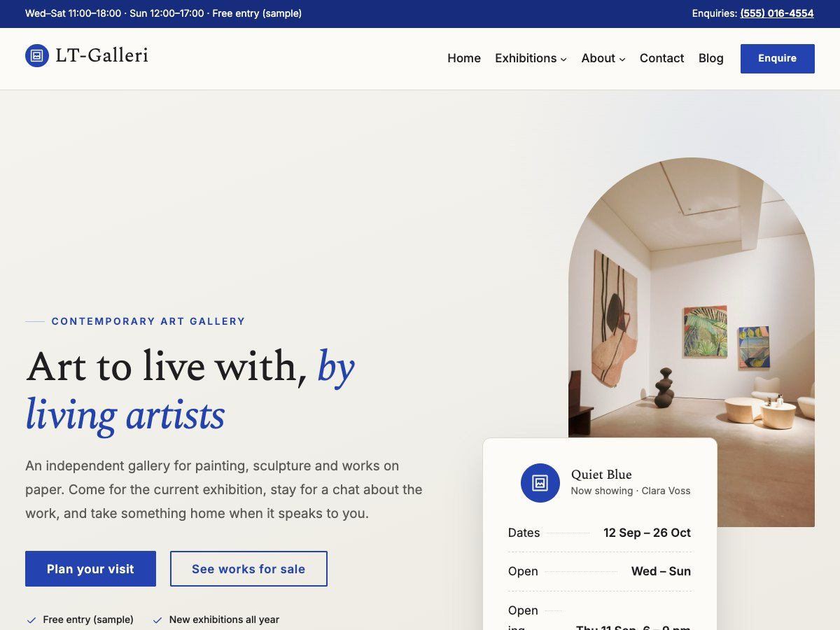The image size is (840, 630).
Task: Click the Art to live with heading
Action: coord(190,390)
